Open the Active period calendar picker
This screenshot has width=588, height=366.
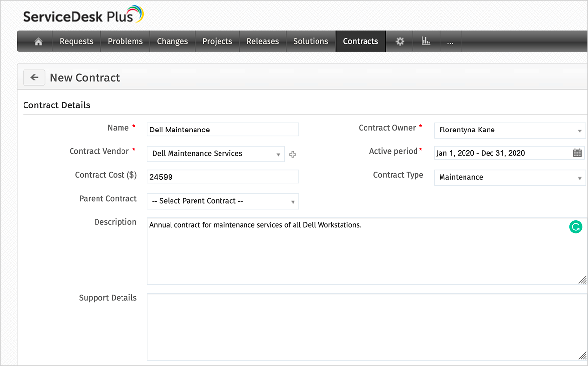click(x=577, y=153)
